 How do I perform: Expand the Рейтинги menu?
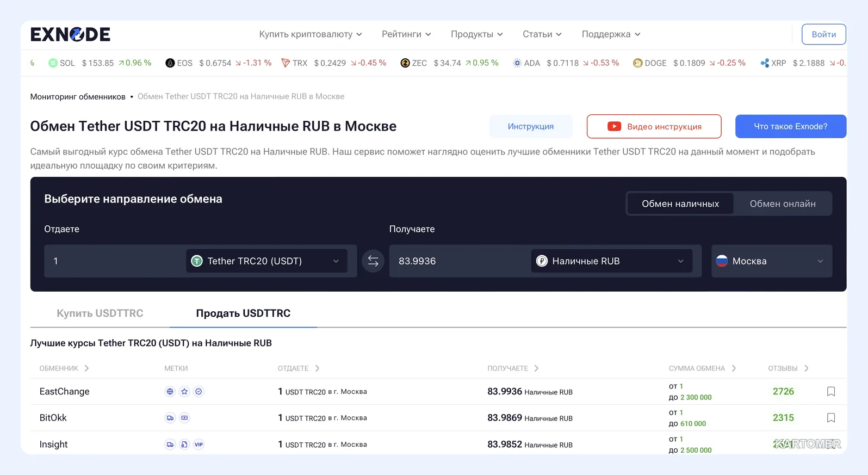pos(406,34)
